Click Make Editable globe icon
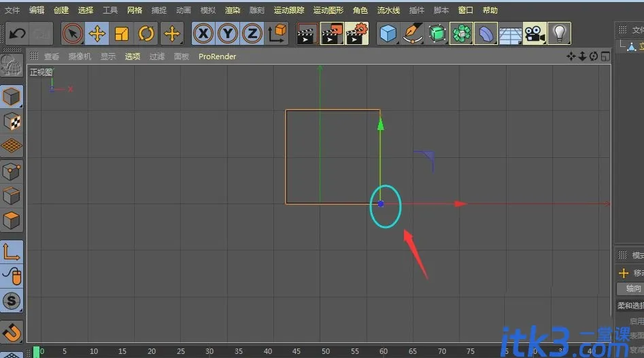644x358 pixels. click(11, 66)
